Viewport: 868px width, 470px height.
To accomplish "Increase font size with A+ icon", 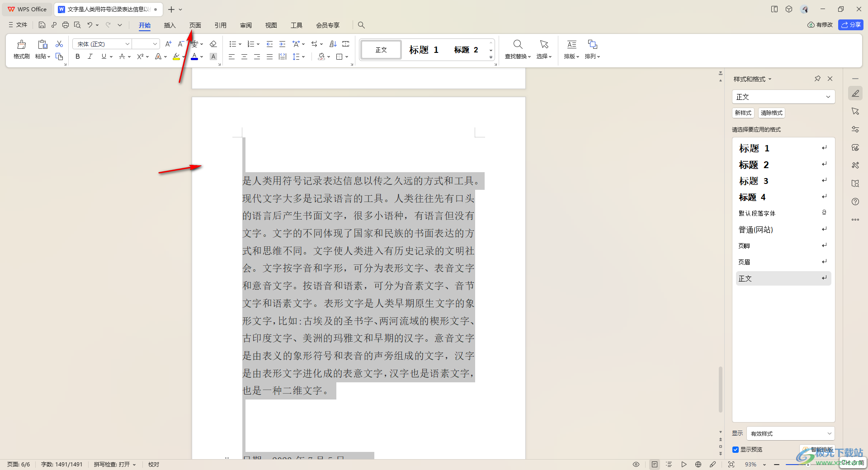I will (168, 44).
